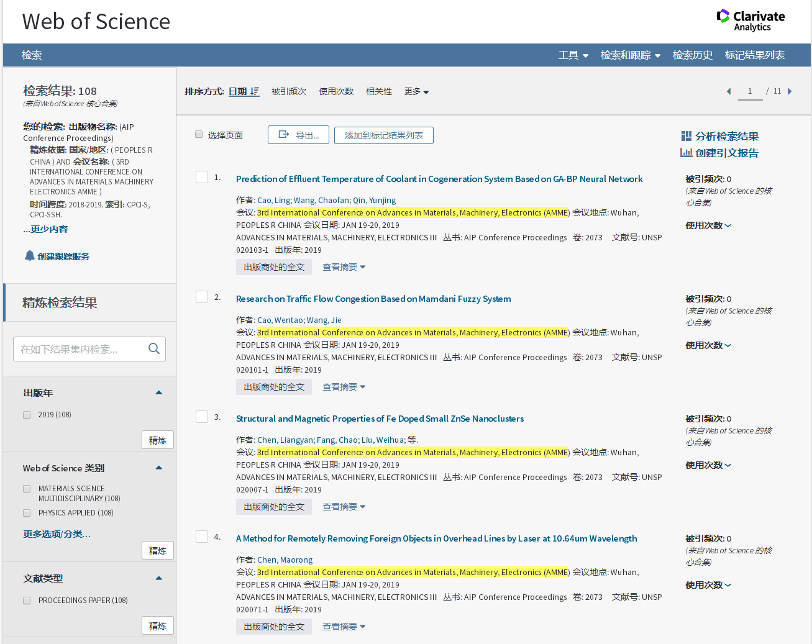Collapse the 文献类型 filter section

pyautogui.click(x=158, y=578)
